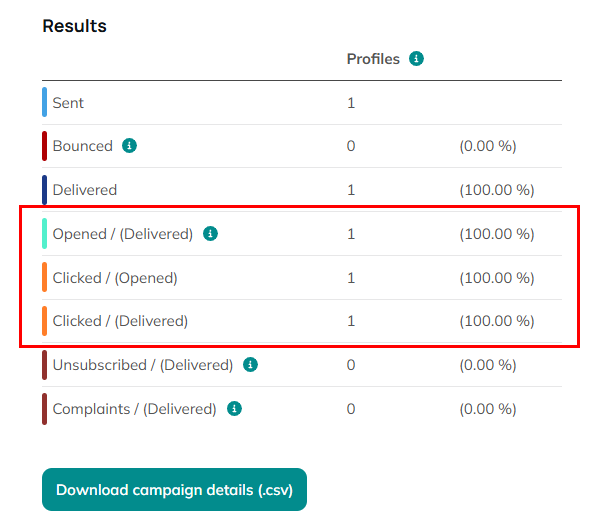Image resolution: width=598 pixels, height=526 pixels.
Task: Click orange marker for Clicked / (Delivered)
Action: point(44,321)
